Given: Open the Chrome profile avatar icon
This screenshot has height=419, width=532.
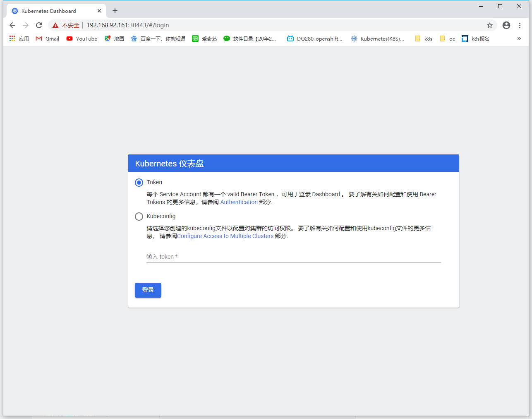Looking at the screenshot, I should [x=506, y=25].
